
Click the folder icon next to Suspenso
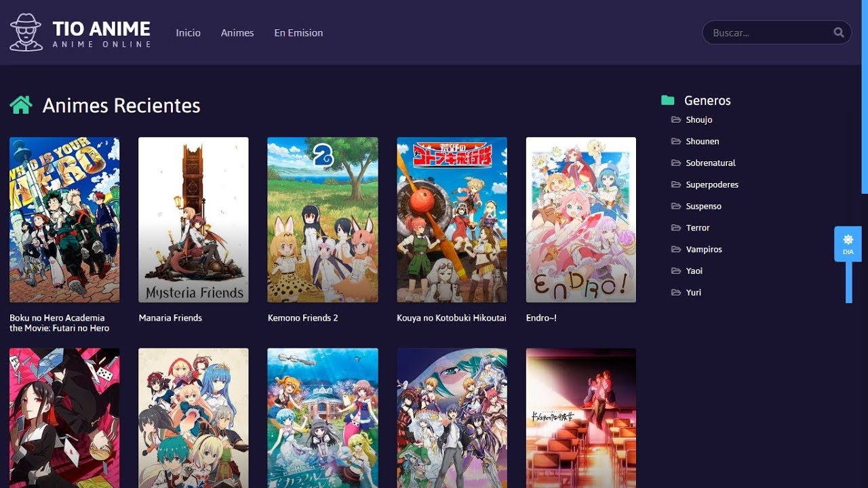click(676, 206)
